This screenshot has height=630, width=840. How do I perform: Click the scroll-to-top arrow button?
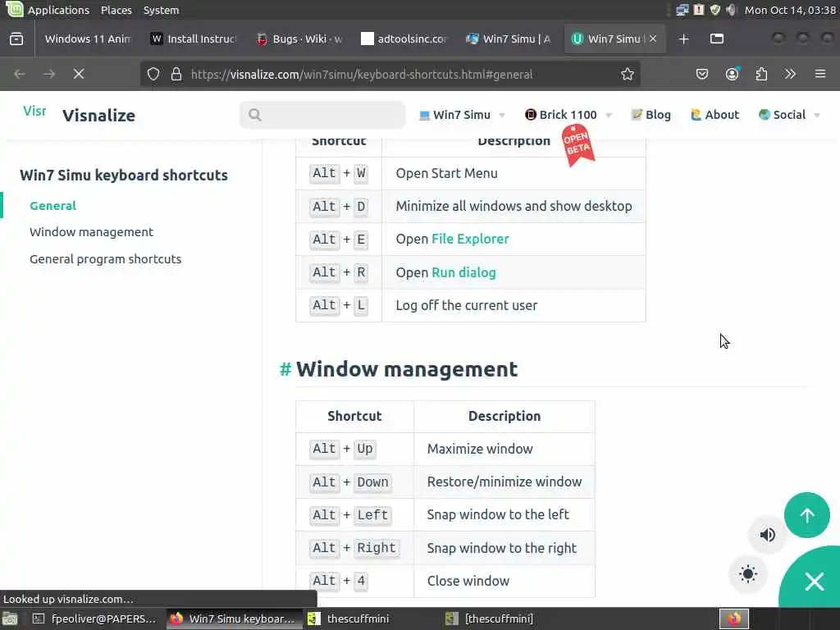point(807,515)
